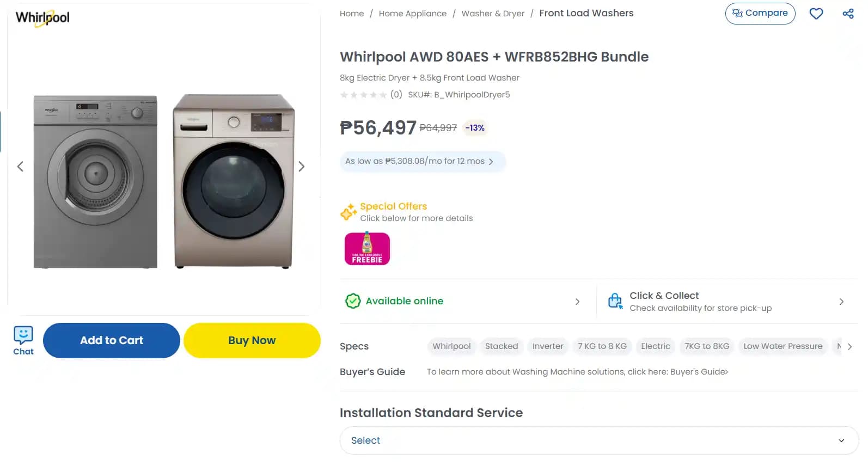Show previous product image

(20, 167)
